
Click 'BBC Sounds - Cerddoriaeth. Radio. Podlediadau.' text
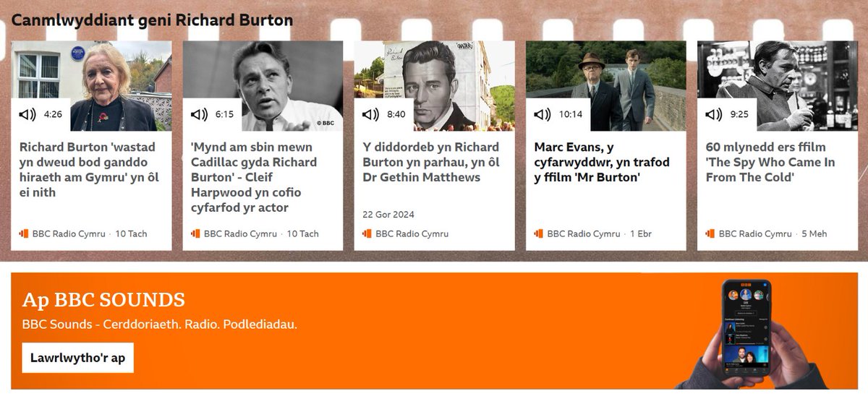160,324
